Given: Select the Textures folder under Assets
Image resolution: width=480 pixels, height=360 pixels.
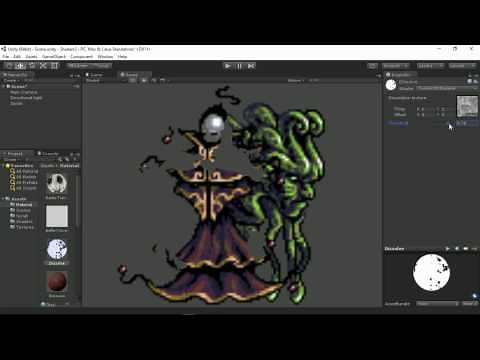Looking at the screenshot, I should 22,227.
